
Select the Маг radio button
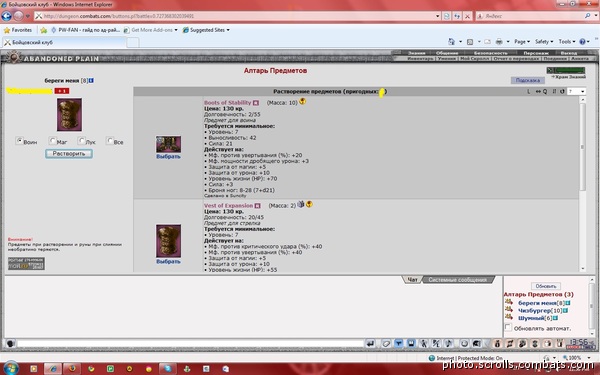(x=52, y=140)
